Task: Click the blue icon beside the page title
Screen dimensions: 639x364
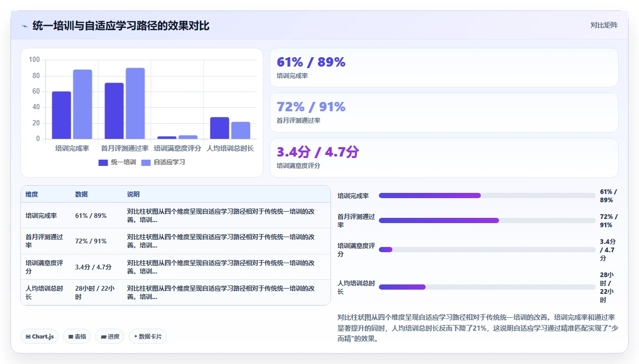Action: point(24,25)
